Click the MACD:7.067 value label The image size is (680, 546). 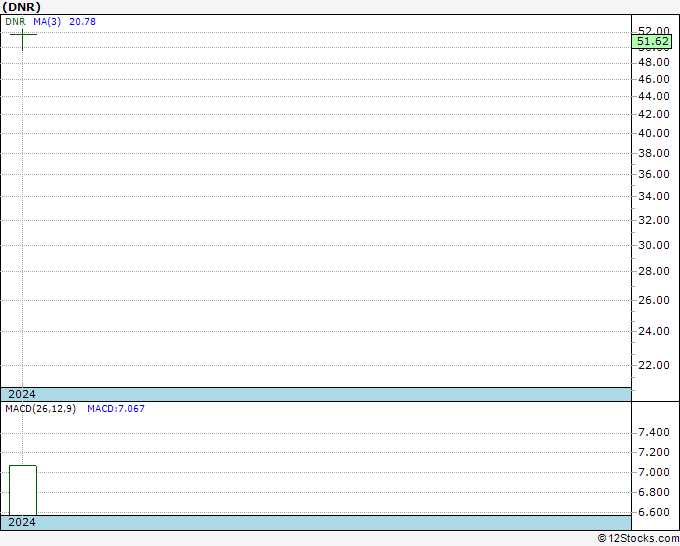[116, 409]
